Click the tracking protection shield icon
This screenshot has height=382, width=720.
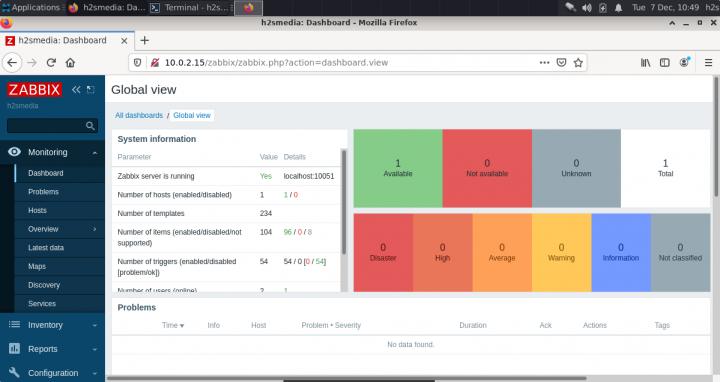tap(137, 63)
